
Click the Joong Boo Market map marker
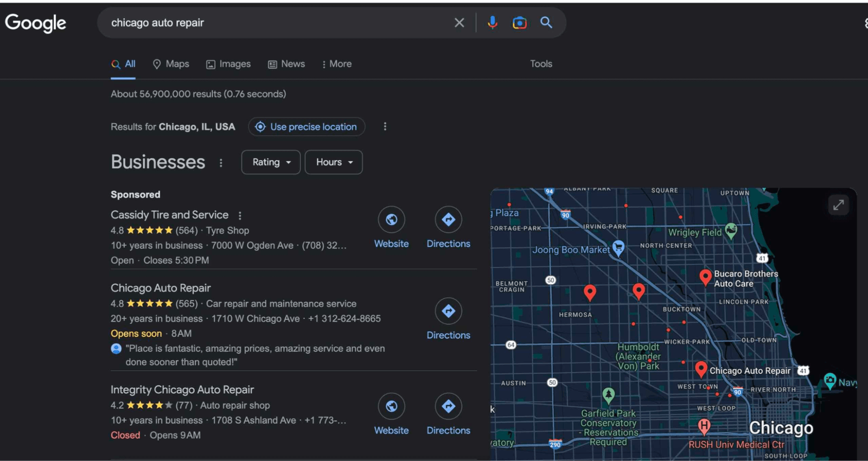[x=618, y=248]
